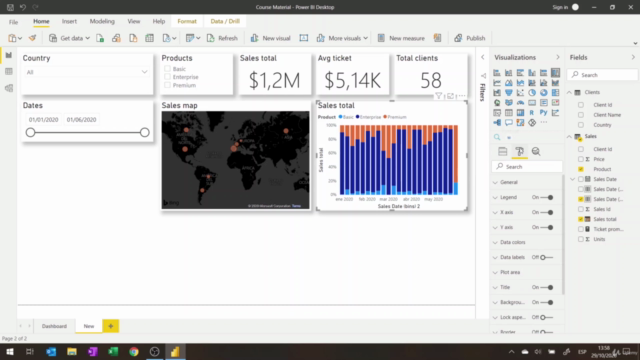The image size is (640, 360).
Task: Click the Publish button
Action: point(470,38)
